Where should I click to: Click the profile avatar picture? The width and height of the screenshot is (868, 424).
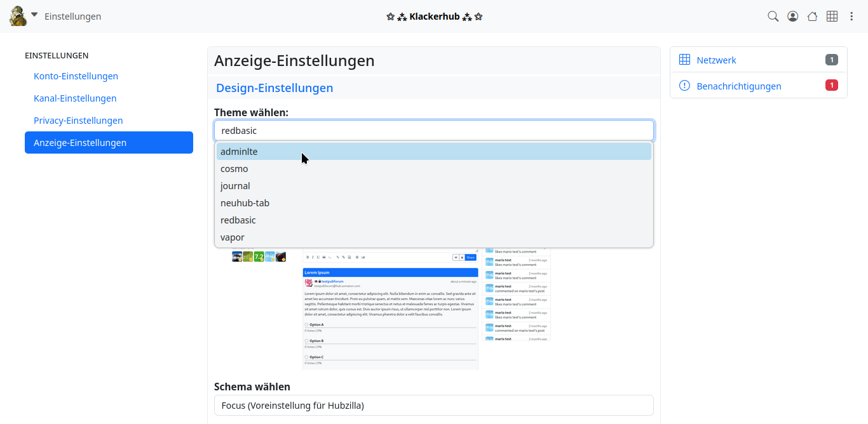pyautogui.click(x=18, y=16)
